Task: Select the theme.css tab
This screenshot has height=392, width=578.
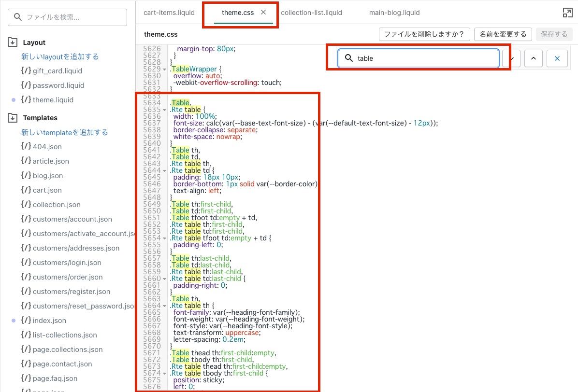Action: [x=238, y=13]
